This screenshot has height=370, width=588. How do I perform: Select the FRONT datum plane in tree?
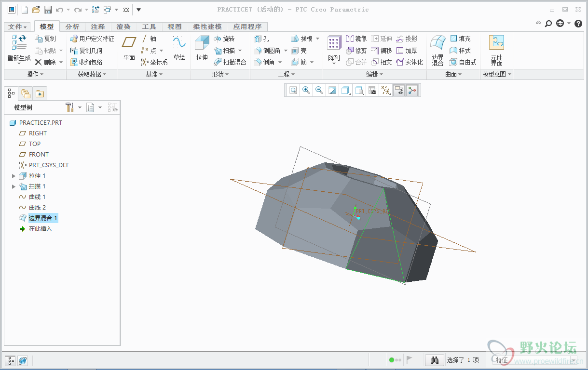click(x=39, y=155)
